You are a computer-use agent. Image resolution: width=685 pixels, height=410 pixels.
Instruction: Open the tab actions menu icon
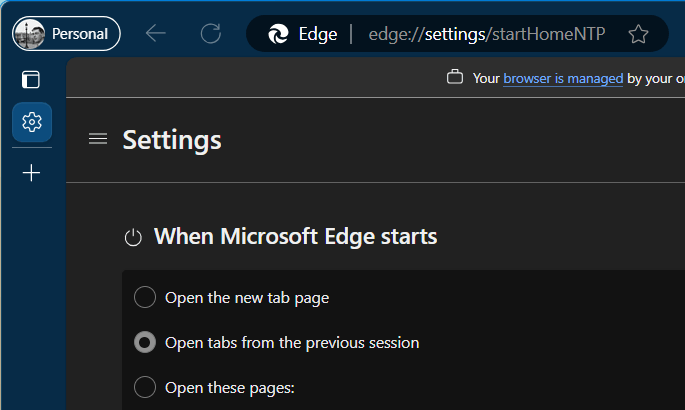pos(31,79)
